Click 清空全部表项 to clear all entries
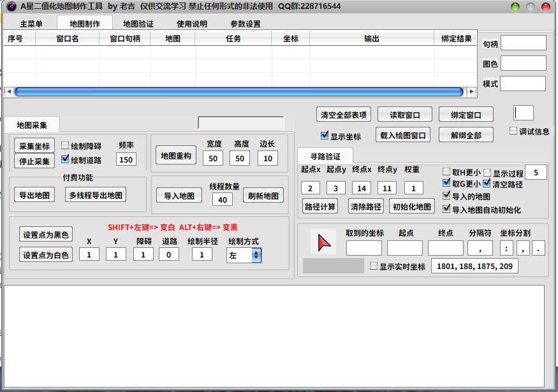Viewport: 558px width, 392px height. 342,113
